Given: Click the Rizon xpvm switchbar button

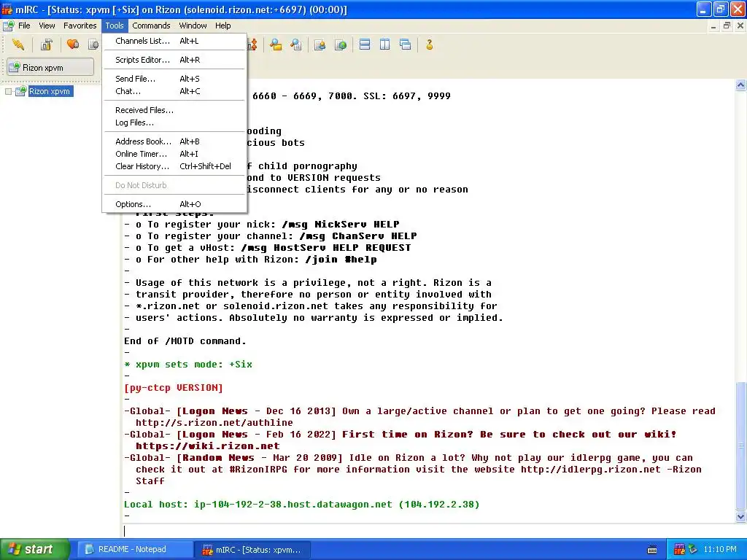Looking at the screenshot, I should [x=50, y=67].
